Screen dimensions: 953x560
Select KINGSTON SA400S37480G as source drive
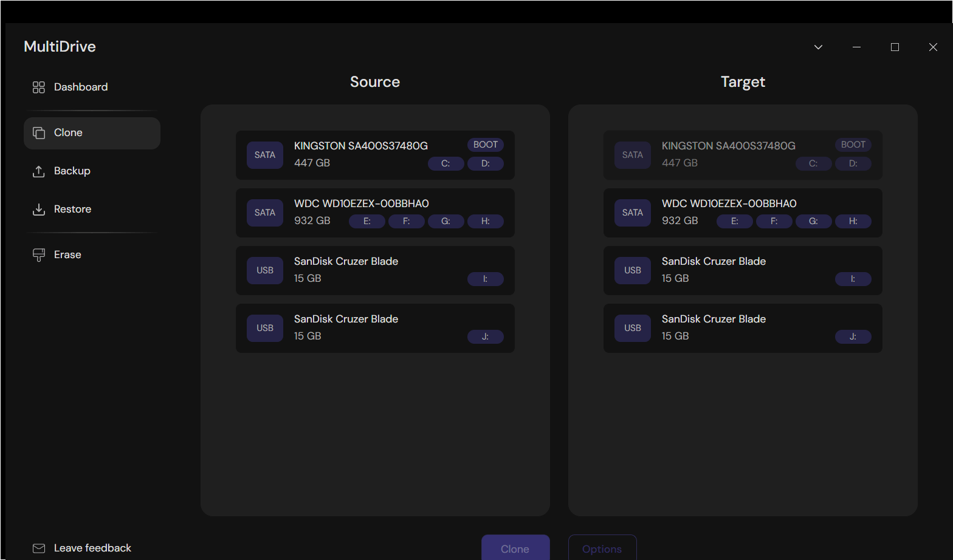pos(375,155)
